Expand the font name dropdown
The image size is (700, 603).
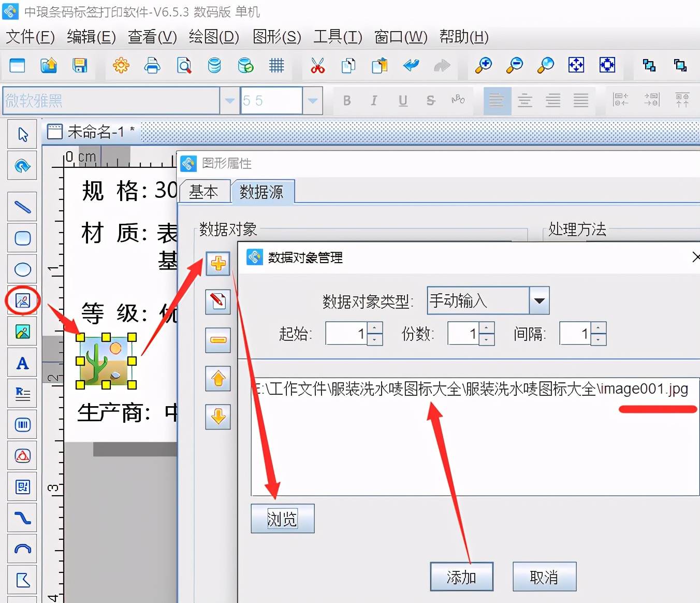click(229, 101)
